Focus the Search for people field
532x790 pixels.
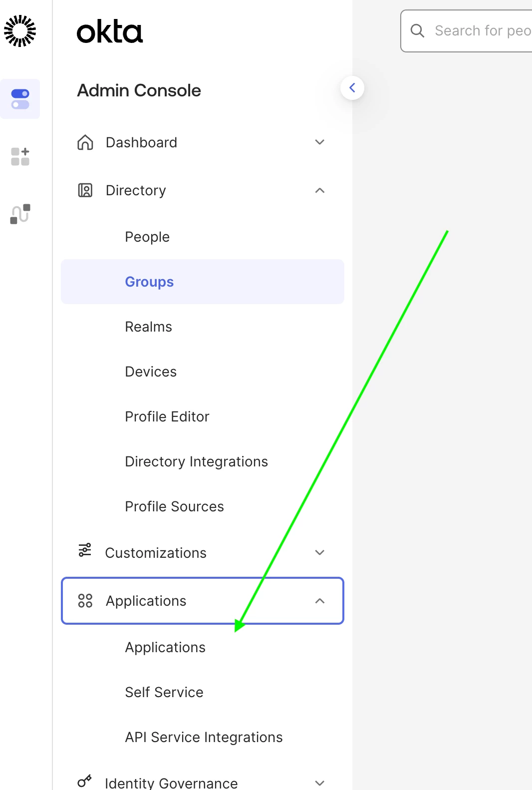(467, 31)
